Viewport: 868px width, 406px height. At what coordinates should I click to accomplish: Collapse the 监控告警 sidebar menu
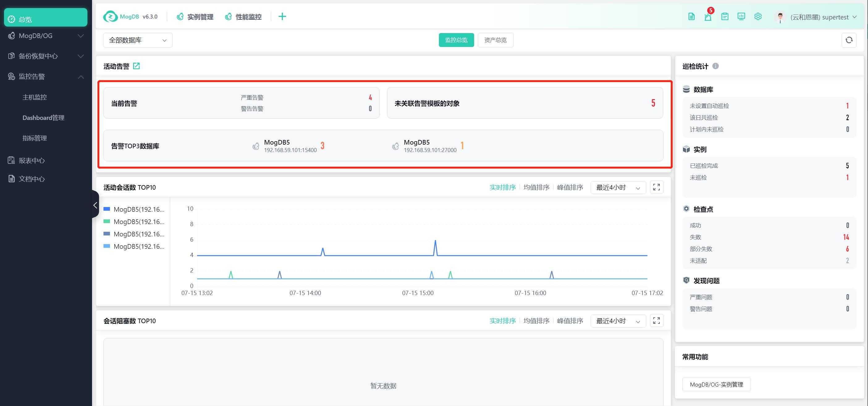pos(81,77)
